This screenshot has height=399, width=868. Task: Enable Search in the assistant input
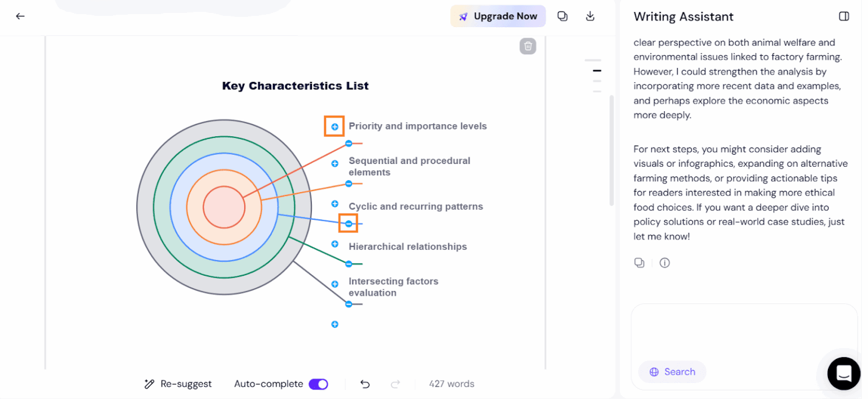pyautogui.click(x=672, y=372)
